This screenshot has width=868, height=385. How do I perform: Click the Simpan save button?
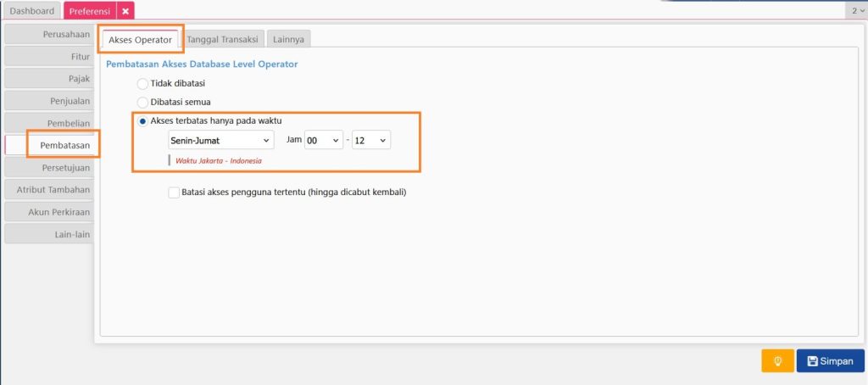tap(831, 360)
